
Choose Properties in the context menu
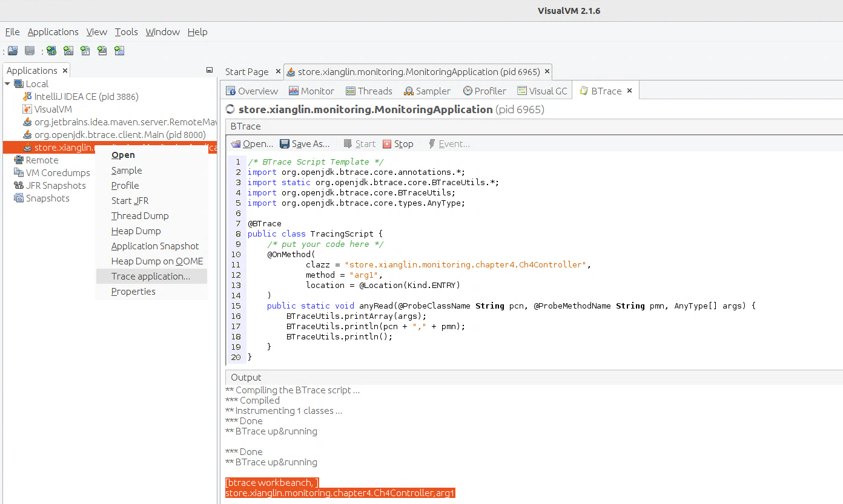click(151, 292)
